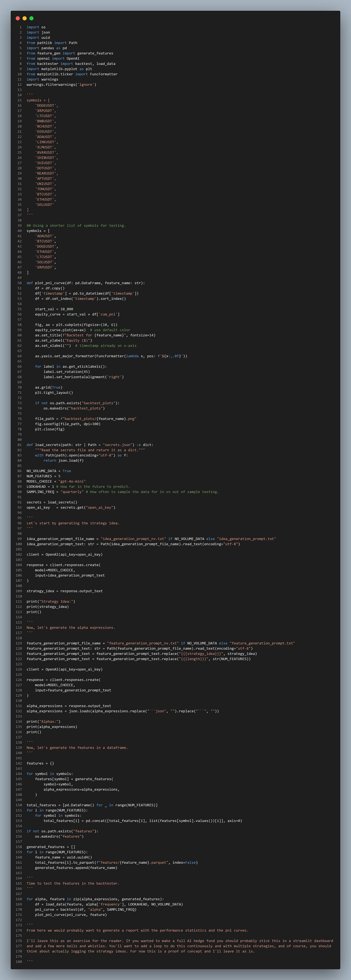
Task: Click 'Now, let's generate the features in a dataframe.'
Action: pos(77,747)
